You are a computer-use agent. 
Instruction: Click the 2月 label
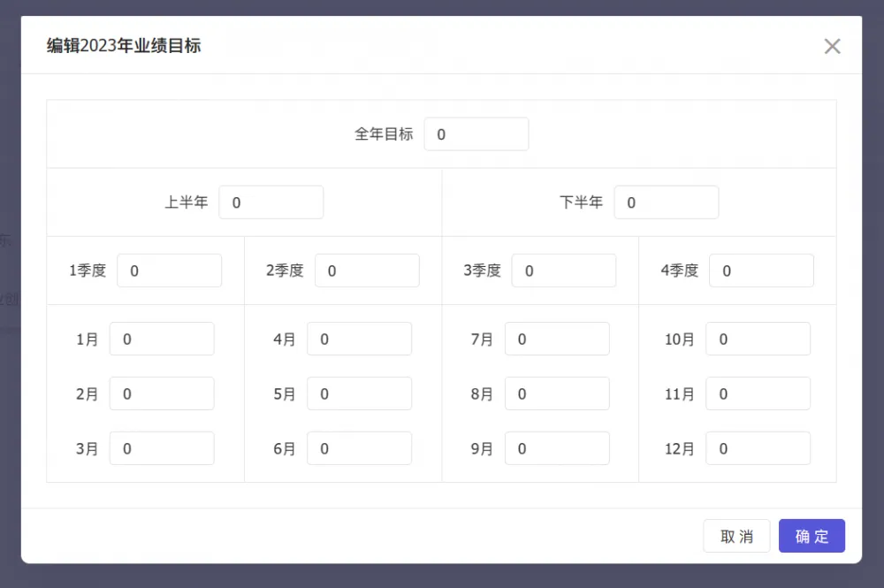(88, 394)
